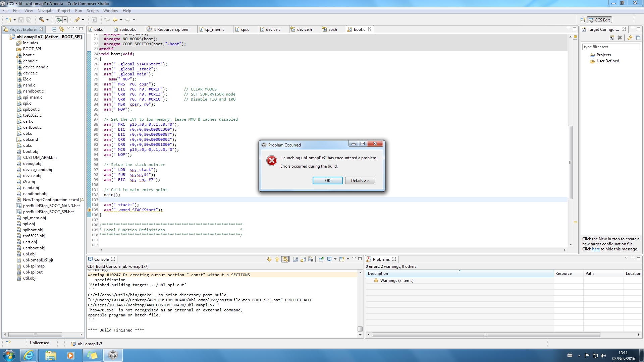The width and height of the screenshot is (644, 362).
Task: Toggle Pin Console icon
Action: pos(321,259)
